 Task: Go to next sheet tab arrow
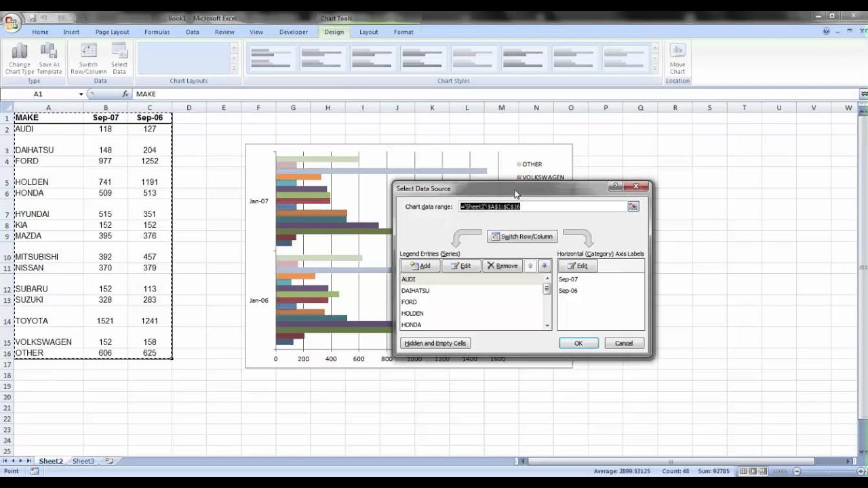[20, 461]
